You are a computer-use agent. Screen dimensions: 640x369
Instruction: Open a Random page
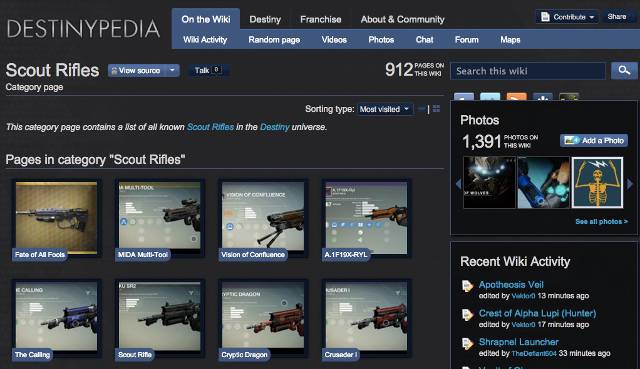point(274,40)
